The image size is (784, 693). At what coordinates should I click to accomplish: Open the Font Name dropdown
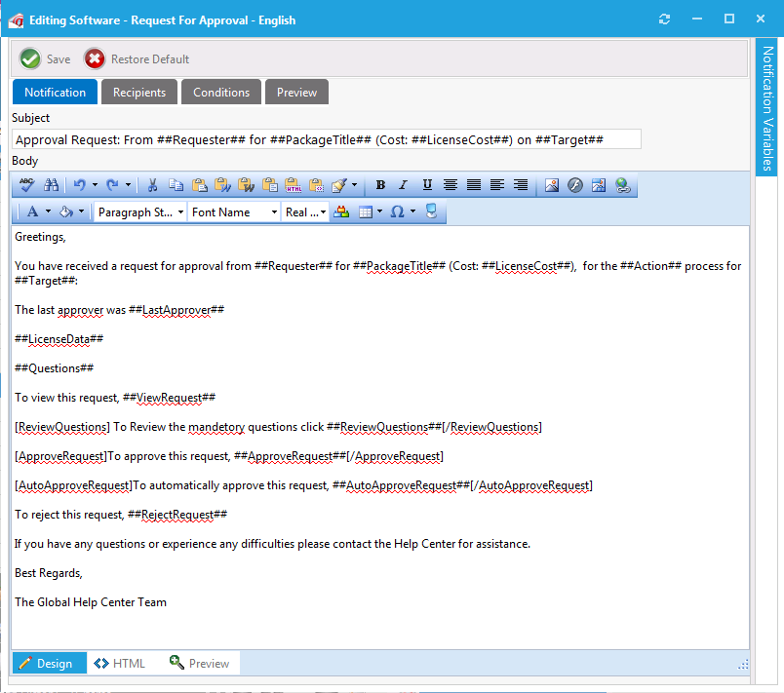pos(233,212)
